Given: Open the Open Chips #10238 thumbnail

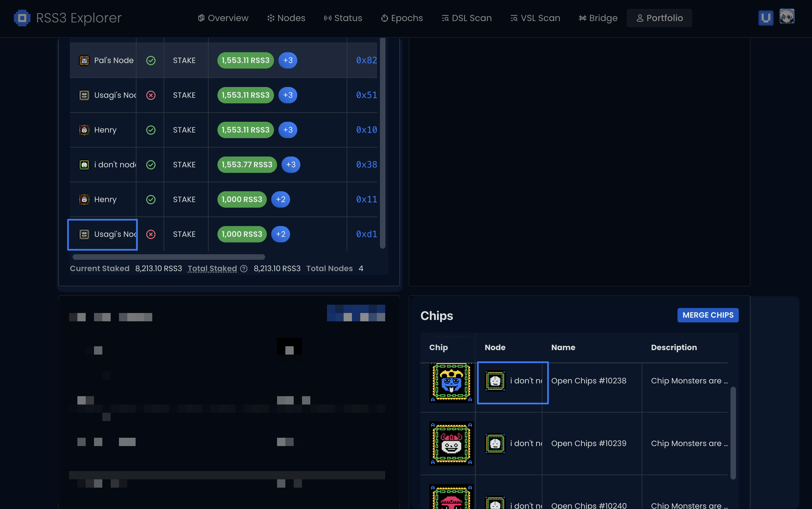Looking at the screenshot, I should click(451, 383).
